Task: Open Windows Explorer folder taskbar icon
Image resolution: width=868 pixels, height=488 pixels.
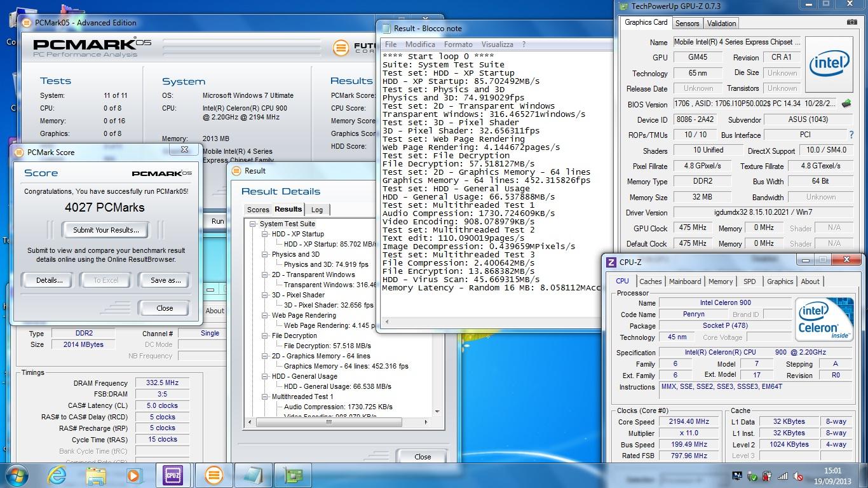Action: [x=96, y=475]
